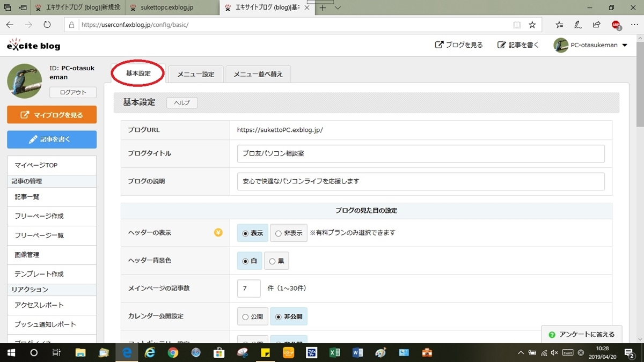Click アンケートに答える button
Screen dimensions: 644x362
(582, 335)
